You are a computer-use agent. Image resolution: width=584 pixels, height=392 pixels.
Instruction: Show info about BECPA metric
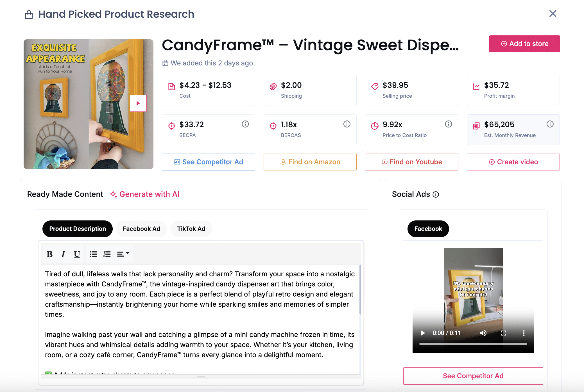pyautogui.click(x=245, y=124)
